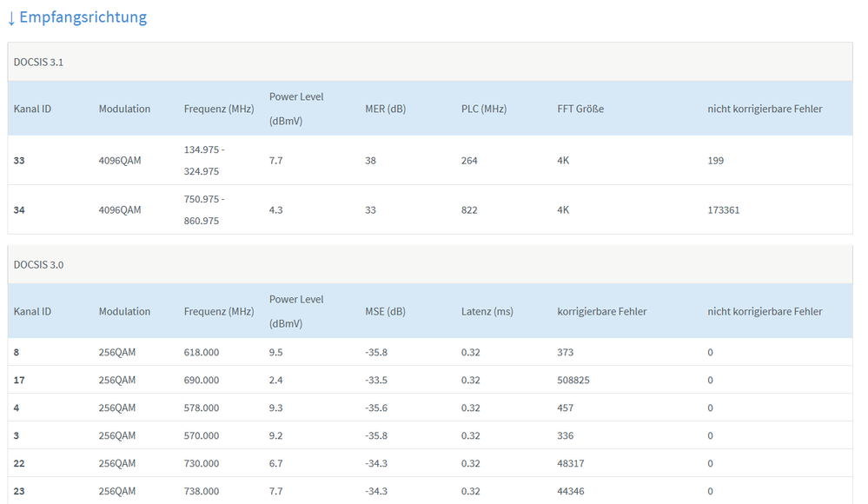868x504 pixels.
Task: Click the frequency range 134.975 - 324.975
Action: click(x=204, y=161)
